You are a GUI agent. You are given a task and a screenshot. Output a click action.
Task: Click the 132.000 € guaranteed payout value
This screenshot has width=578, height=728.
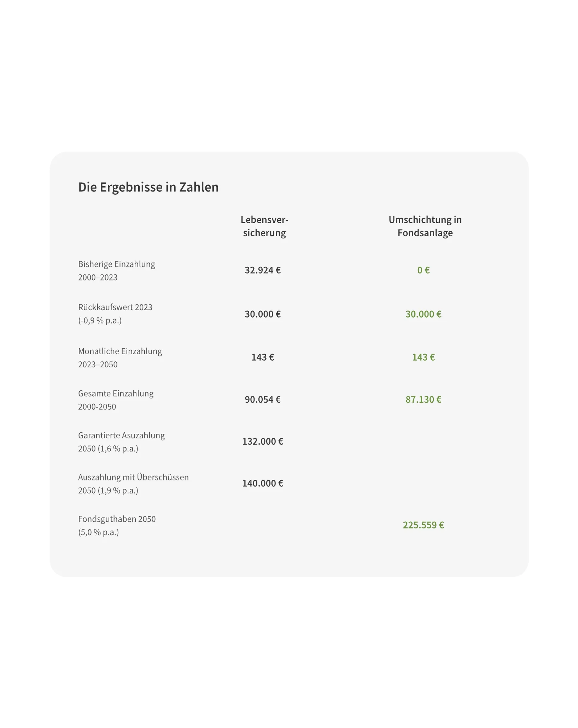tap(263, 442)
